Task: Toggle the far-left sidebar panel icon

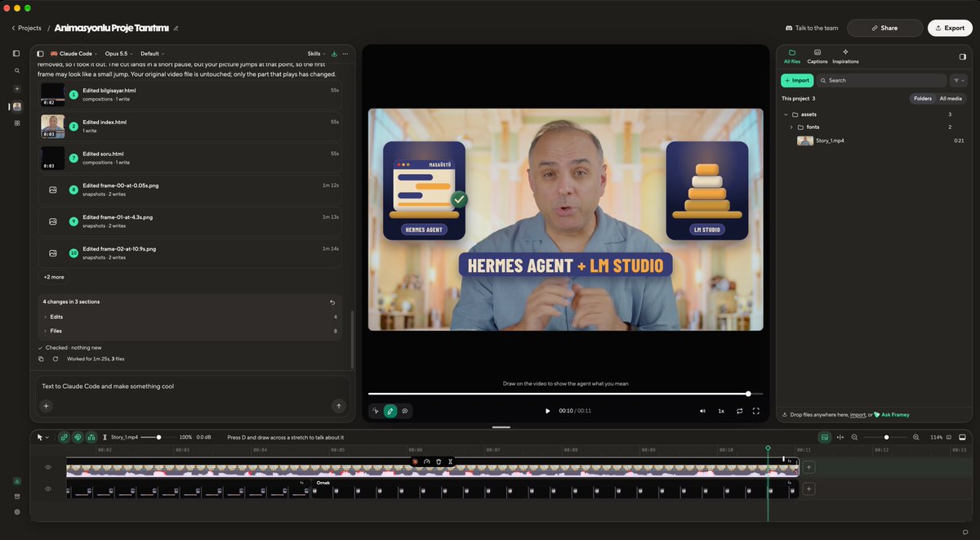Action: click(16, 53)
